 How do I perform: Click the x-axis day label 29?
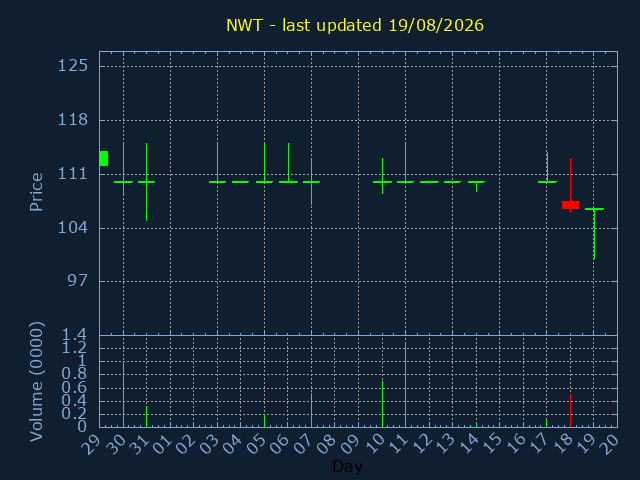pos(91,444)
